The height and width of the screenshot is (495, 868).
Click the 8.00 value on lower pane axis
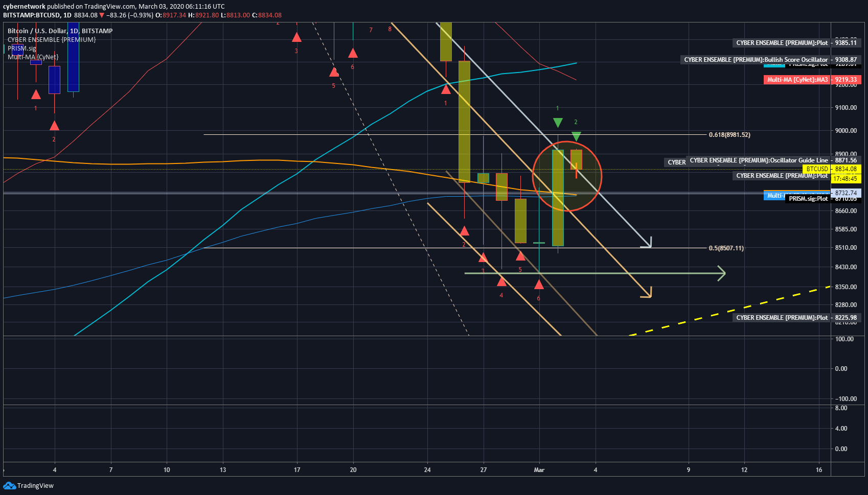(x=841, y=408)
